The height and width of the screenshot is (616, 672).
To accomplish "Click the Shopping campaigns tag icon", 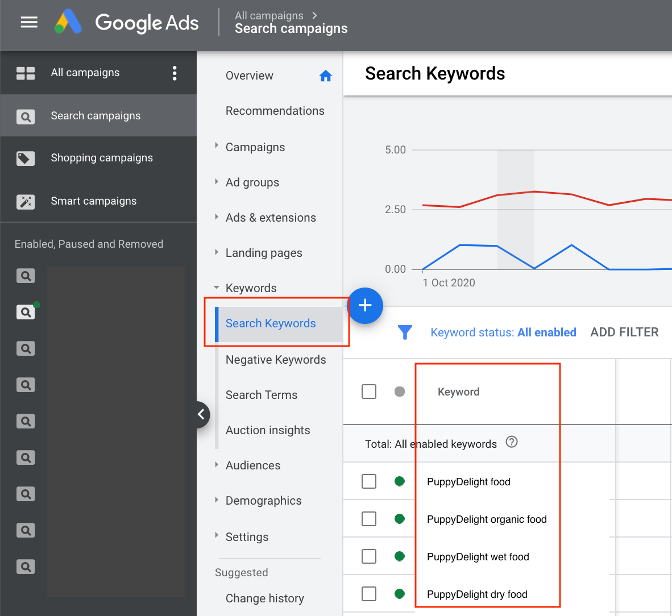I will tap(26, 159).
